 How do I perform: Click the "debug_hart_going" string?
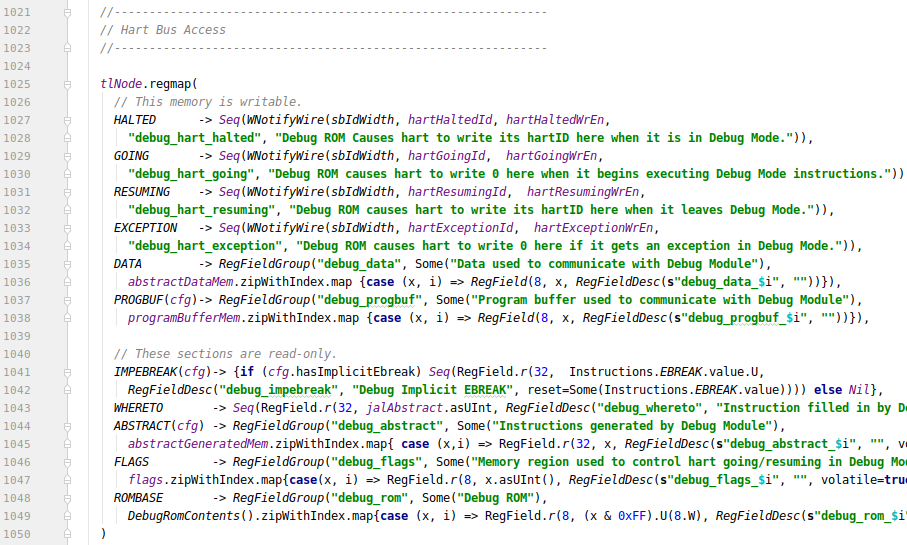191,174
